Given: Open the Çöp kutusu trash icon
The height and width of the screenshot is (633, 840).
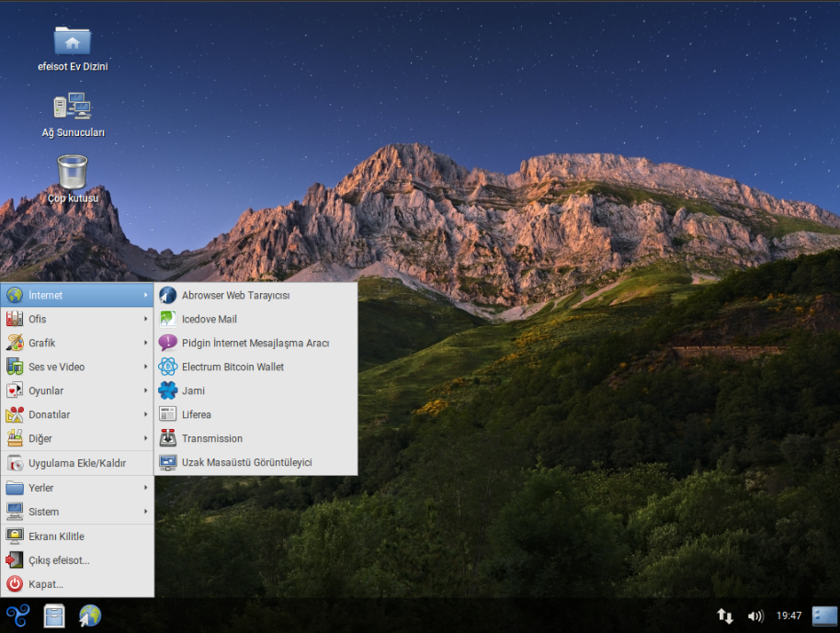Looking at the screenshot, I should [x=73, y=172].
